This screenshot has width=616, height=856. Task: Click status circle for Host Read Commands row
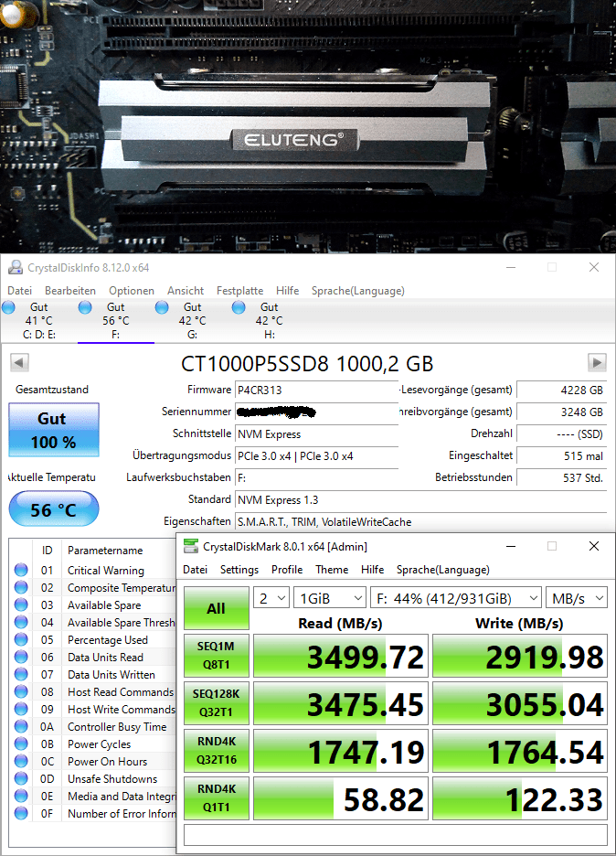coord(21,691)
